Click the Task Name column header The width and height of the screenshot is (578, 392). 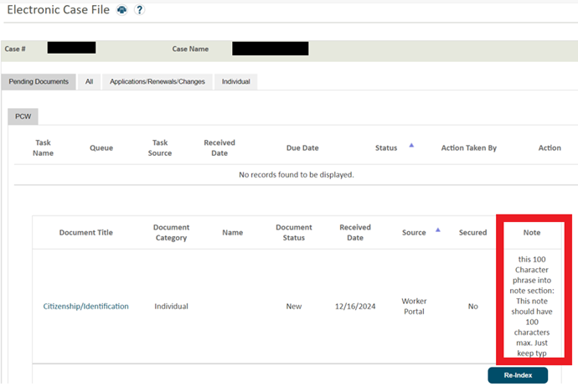pyautogui.click(x=43, y=147)
